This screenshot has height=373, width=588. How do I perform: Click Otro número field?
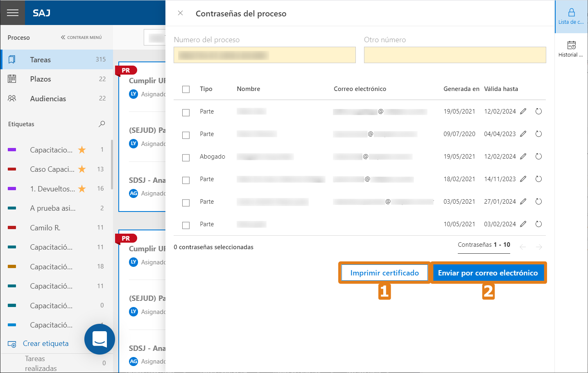[x=455, y=55]
